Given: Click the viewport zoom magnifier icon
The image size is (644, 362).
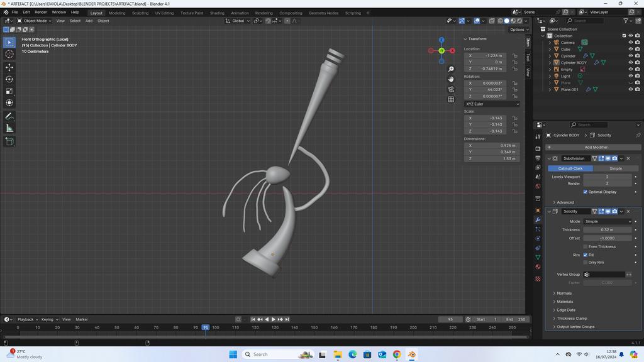Looking at the screenshot, I should [x=451, y=69].
